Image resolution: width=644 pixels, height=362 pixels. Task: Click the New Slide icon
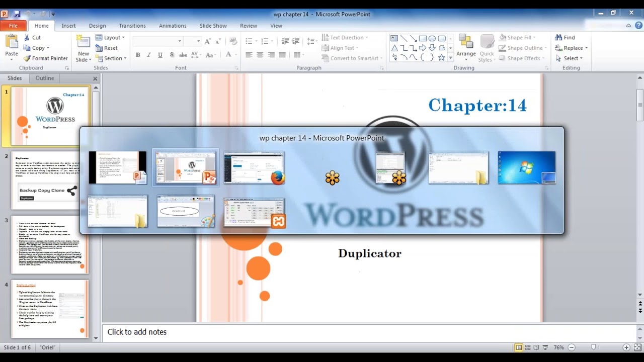pos(83,42)
